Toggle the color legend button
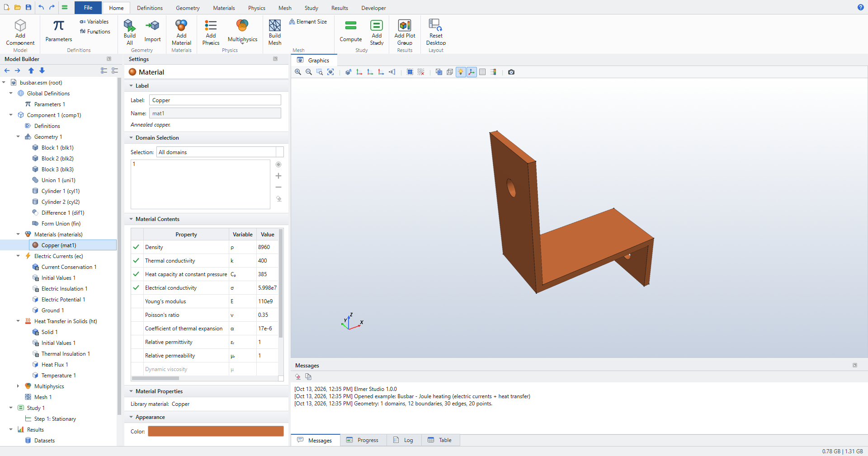Screen dimensions: 868x456 pyautogui.click(x=493, y=72)
